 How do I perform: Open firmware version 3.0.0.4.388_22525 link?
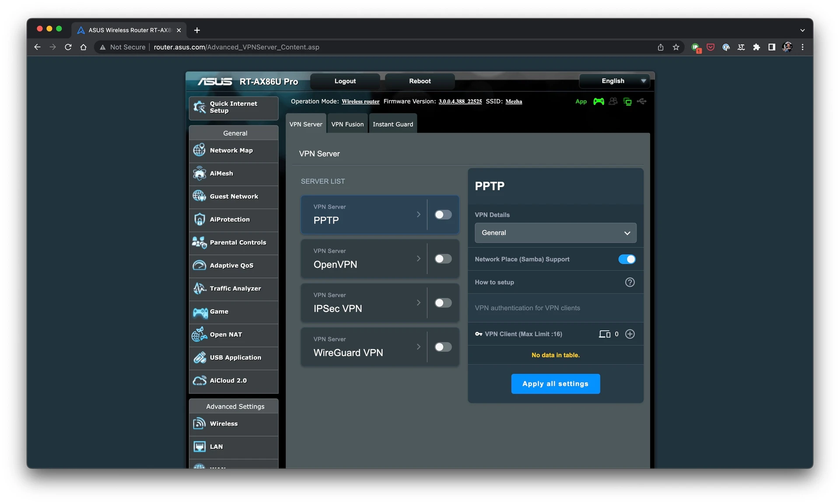pyautogui.click(x=460, y=101)
